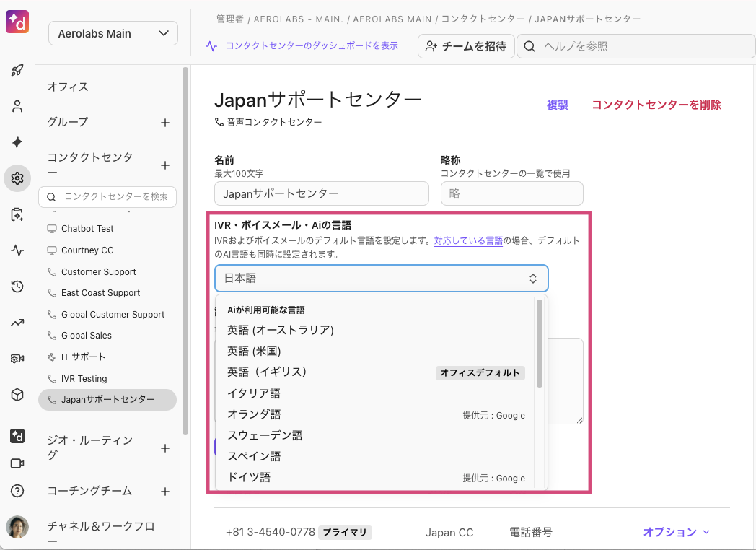Add a geo routing rule with plus
756x550 pixels.
[165, 448]
